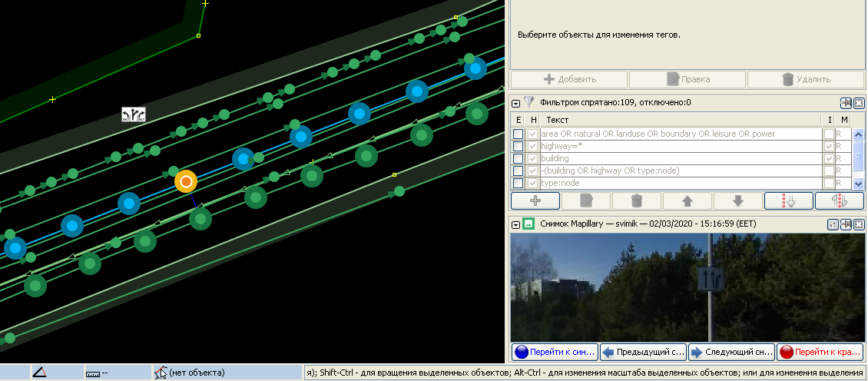Click the 'Следующий сн...' next image button
Viewport: 868px width, 381px height.
[731, 352]
